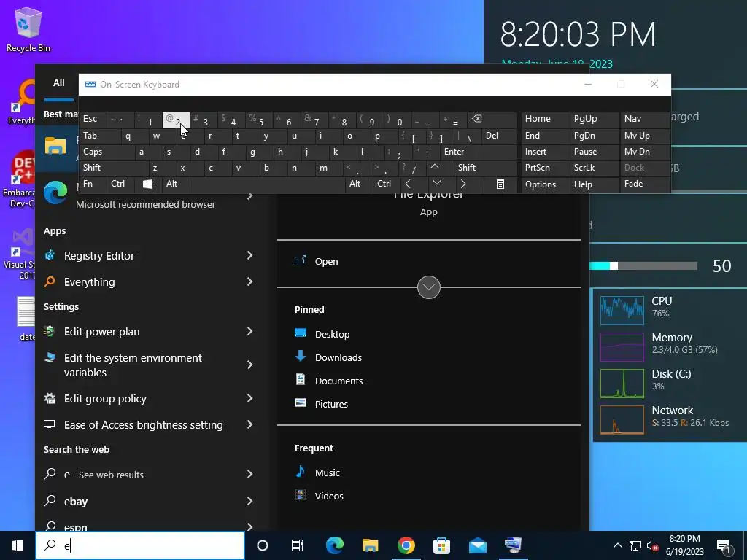Click the Esc key on the On-Screen Keyboard
The image size is (747, 560).
click(93, 120)
